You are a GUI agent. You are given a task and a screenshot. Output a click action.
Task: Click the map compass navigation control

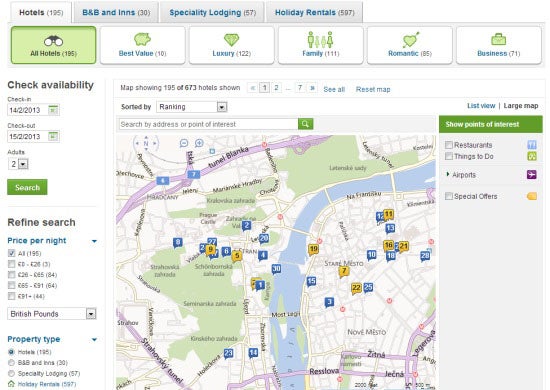pos(146,143)
